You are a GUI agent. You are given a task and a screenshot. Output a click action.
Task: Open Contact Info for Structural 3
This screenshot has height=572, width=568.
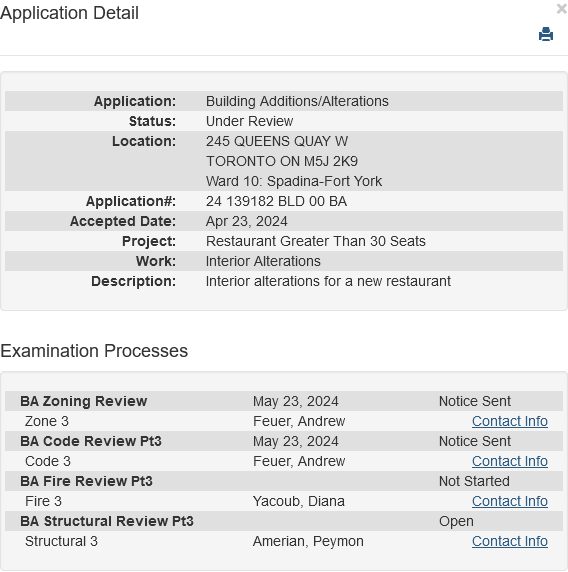pos(510,541)
